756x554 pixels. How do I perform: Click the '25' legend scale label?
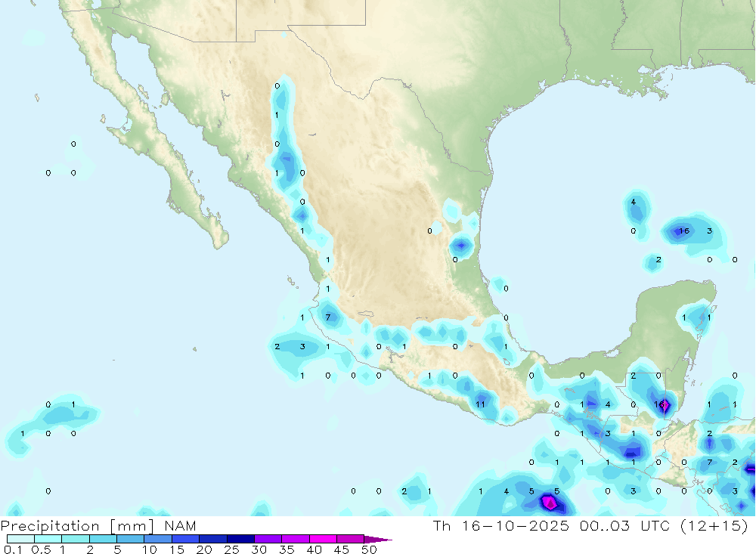click(232, 549)
